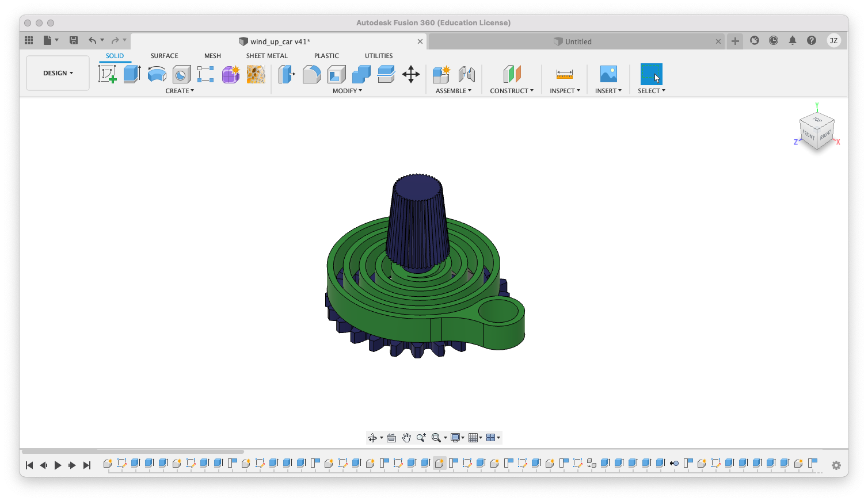Play the timeline
The width and height of the screenshot is (868, 501).
(x=58, y=465)
